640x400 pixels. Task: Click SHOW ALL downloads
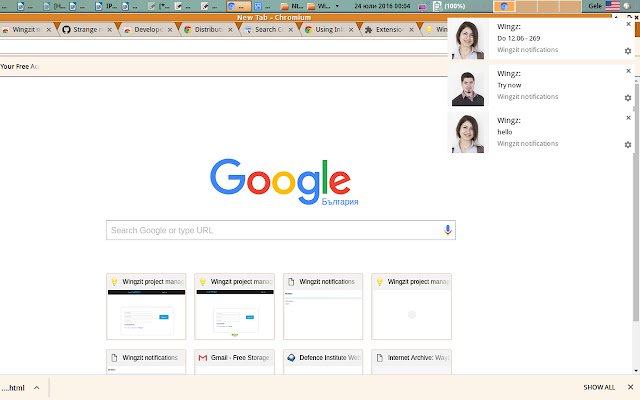(599, 387)
